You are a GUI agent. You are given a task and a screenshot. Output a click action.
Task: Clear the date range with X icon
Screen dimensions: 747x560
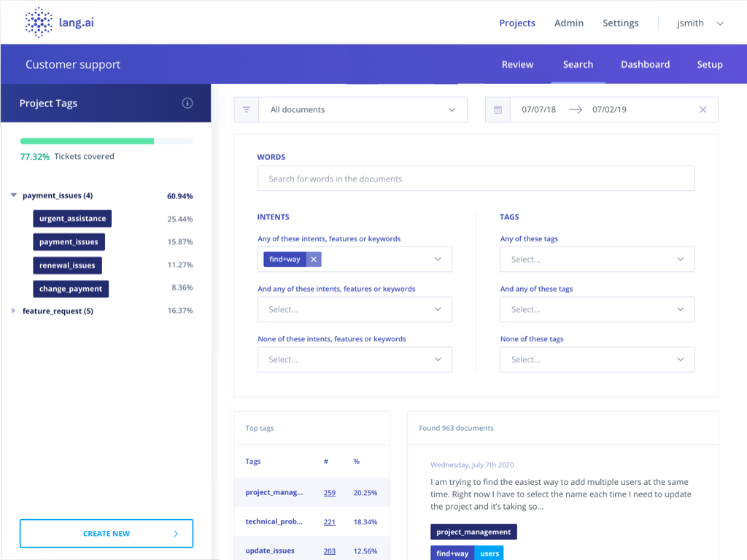(703, 109)
